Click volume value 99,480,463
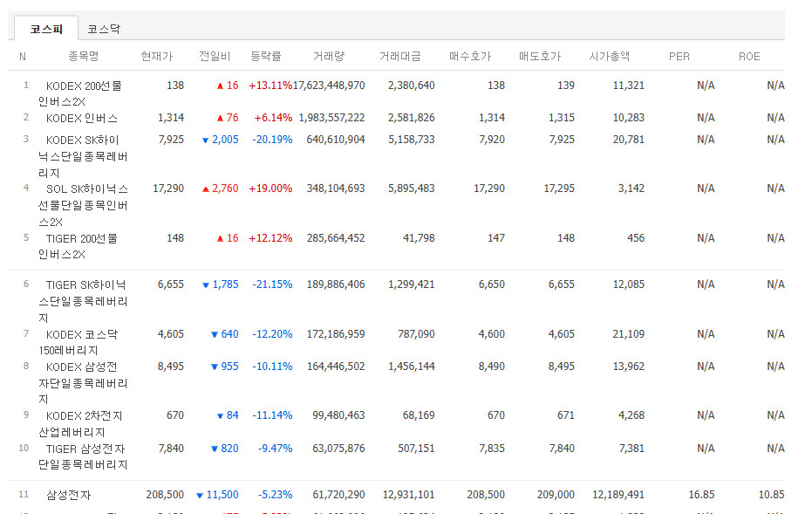Screen dimensions: 812x514 338,415
